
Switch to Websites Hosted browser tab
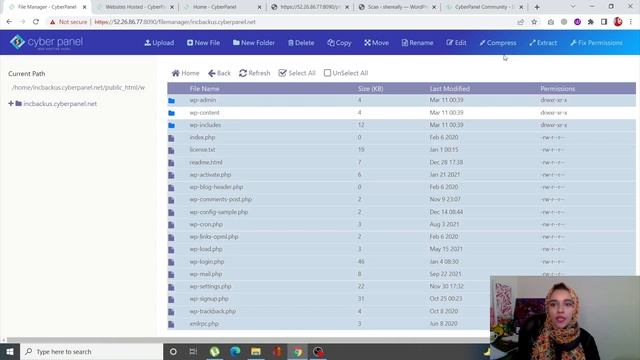(x=136, y=7)
